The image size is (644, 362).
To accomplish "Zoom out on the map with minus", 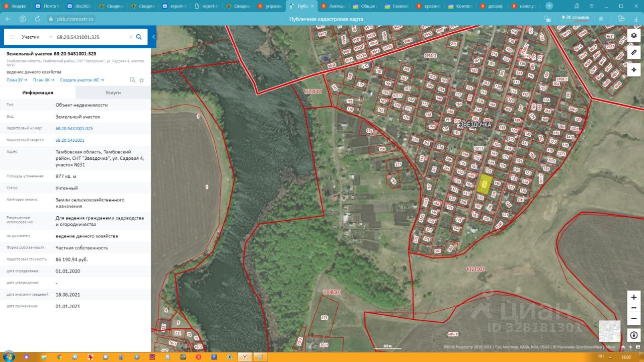I will 634,318.
